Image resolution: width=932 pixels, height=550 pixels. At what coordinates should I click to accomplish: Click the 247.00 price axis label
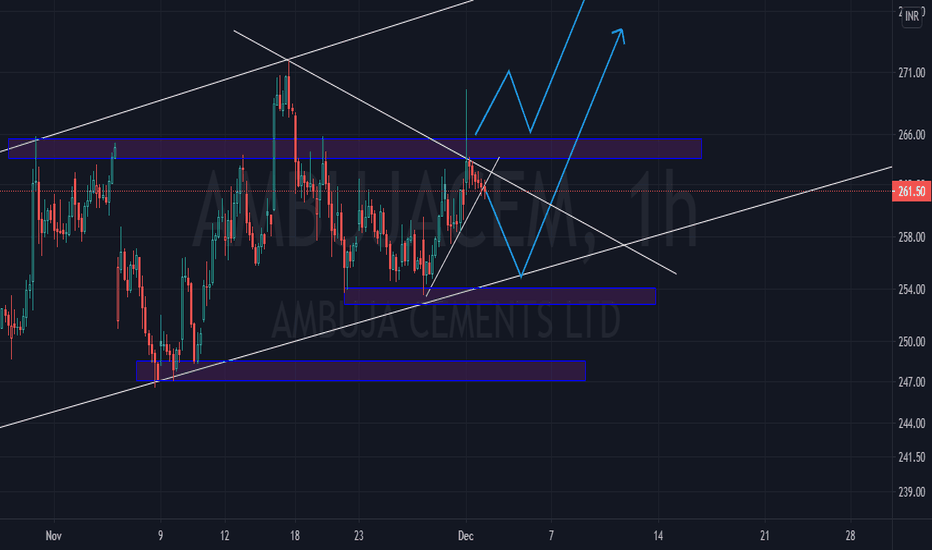click(911, 382)
